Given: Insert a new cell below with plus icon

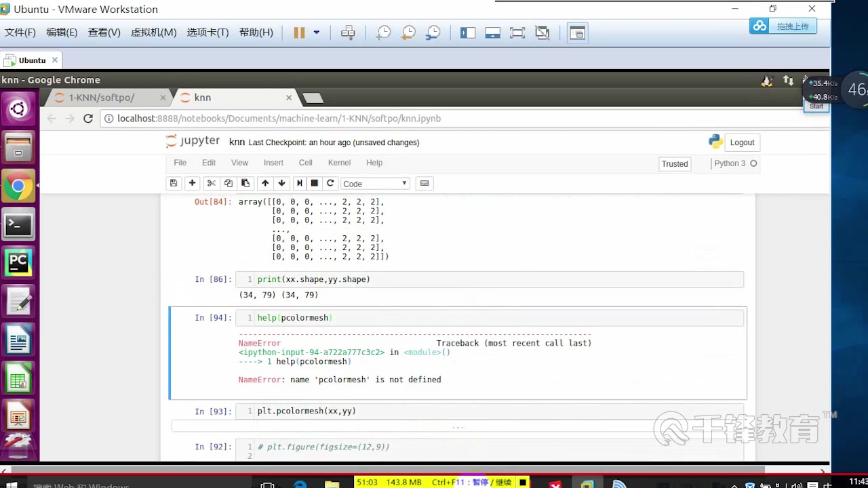Looking at the screenshot, I should [x=192, y=183].
